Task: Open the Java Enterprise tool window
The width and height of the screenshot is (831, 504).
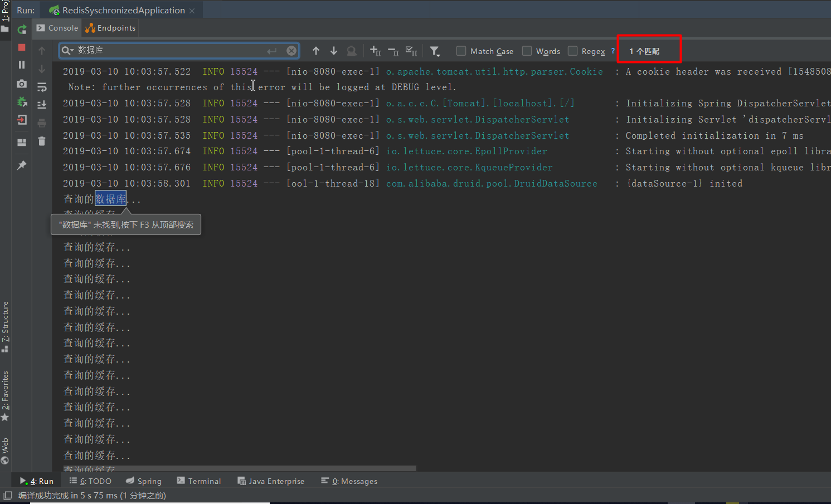Action: 271,481
